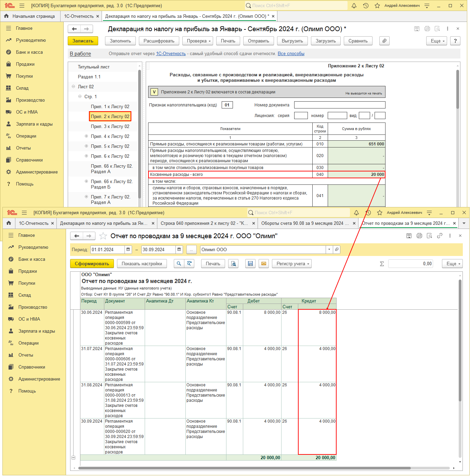
Task: Collapse the Стр. 1 tree node
Action: tap(80, 97)
